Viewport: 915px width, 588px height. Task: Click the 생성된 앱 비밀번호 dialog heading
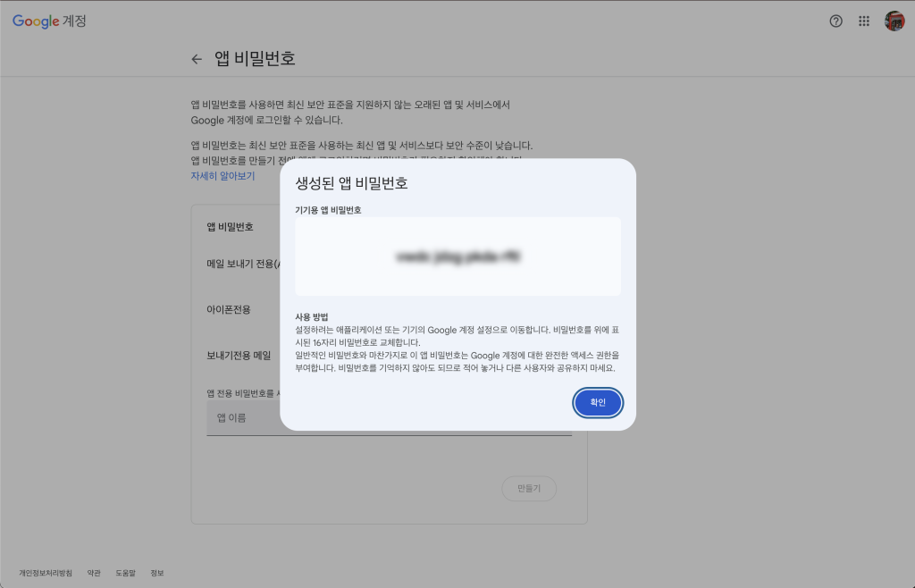click(351, 183)
